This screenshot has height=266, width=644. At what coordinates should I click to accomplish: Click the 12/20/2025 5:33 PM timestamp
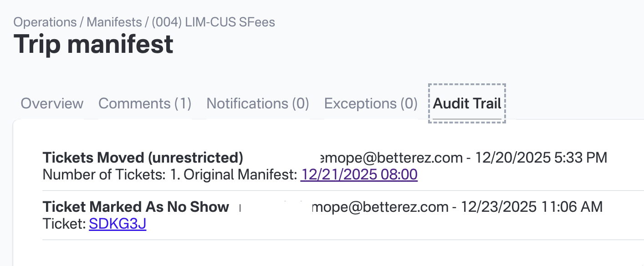541,158
